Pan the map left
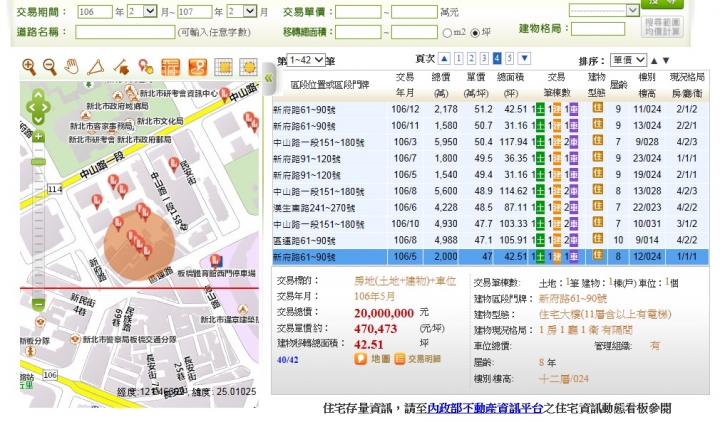 30,107
